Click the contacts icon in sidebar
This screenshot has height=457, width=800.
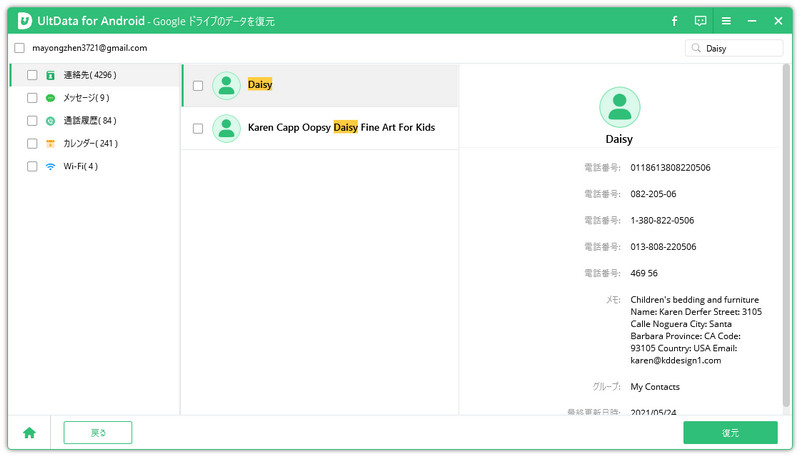pos(50,75)
